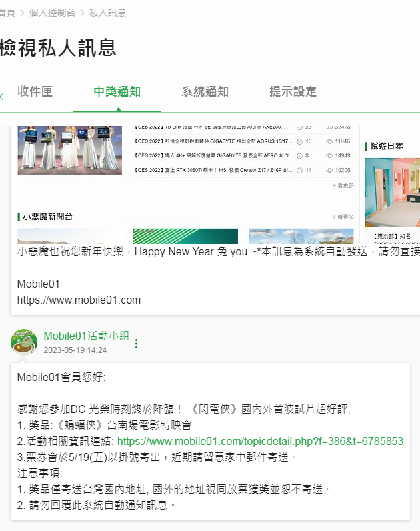Open CES 2022 MSI Creator Z17 article
The image size is (420, 531).
[214, 170]
